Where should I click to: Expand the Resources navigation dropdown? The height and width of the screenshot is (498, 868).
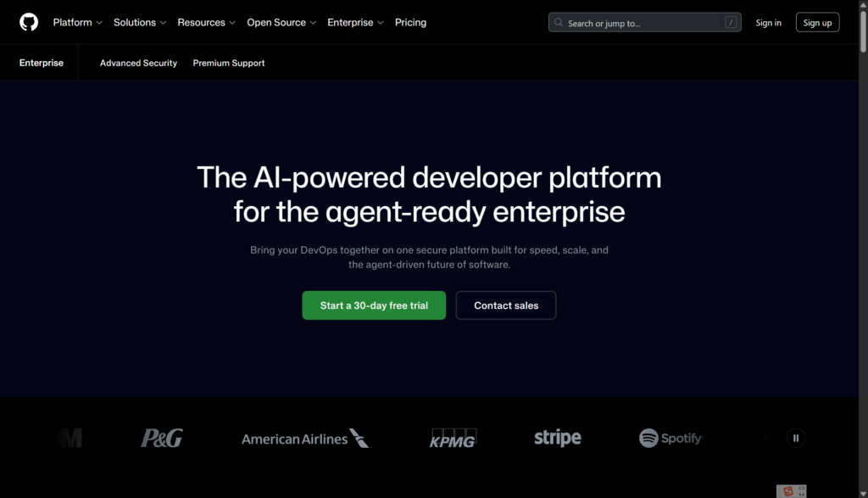(x=206, y=22)
